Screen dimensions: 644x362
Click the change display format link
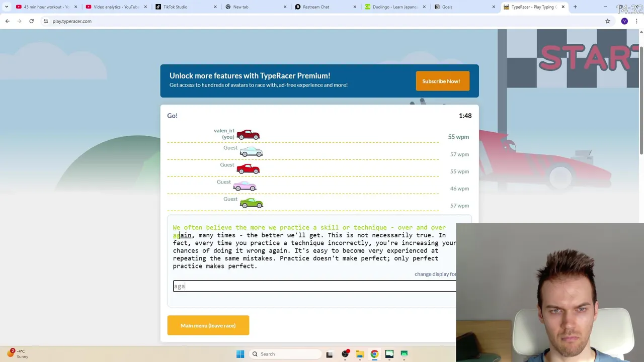(435, 274)
